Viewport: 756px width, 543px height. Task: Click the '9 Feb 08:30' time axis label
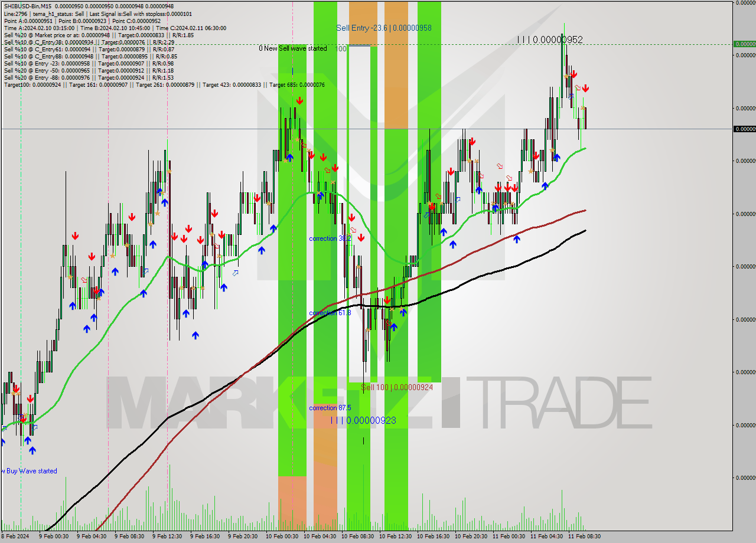tap(129, 537)
